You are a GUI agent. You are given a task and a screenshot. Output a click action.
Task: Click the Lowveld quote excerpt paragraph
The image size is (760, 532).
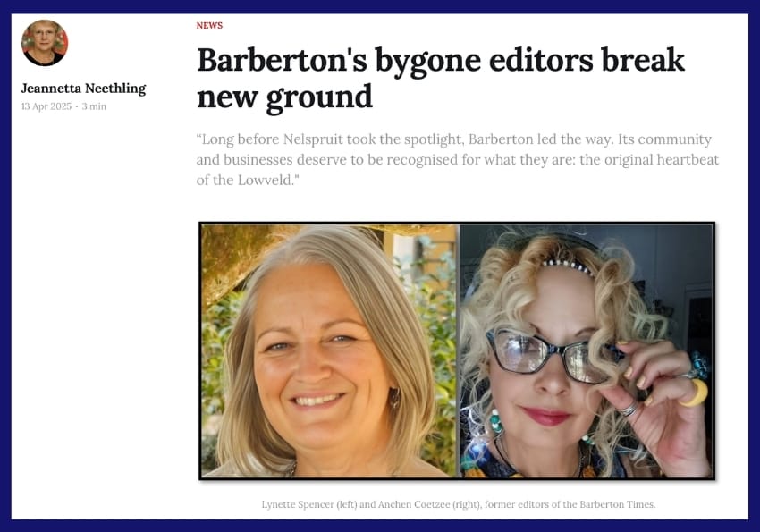[458, 159]
